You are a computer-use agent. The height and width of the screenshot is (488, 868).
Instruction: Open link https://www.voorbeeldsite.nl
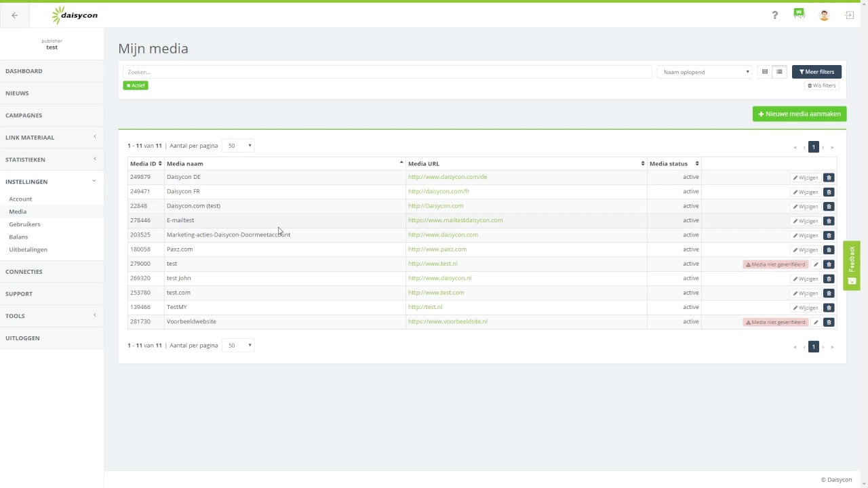point(448,321)
